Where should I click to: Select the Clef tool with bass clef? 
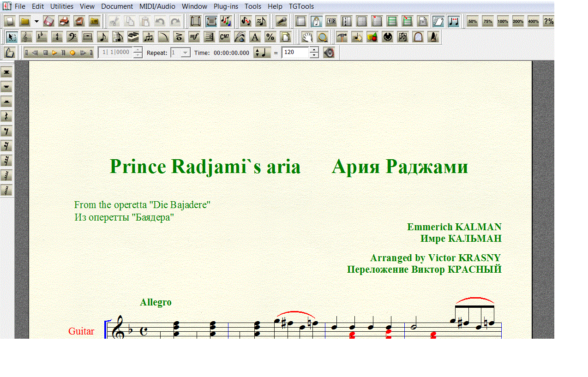coord(72,37)
